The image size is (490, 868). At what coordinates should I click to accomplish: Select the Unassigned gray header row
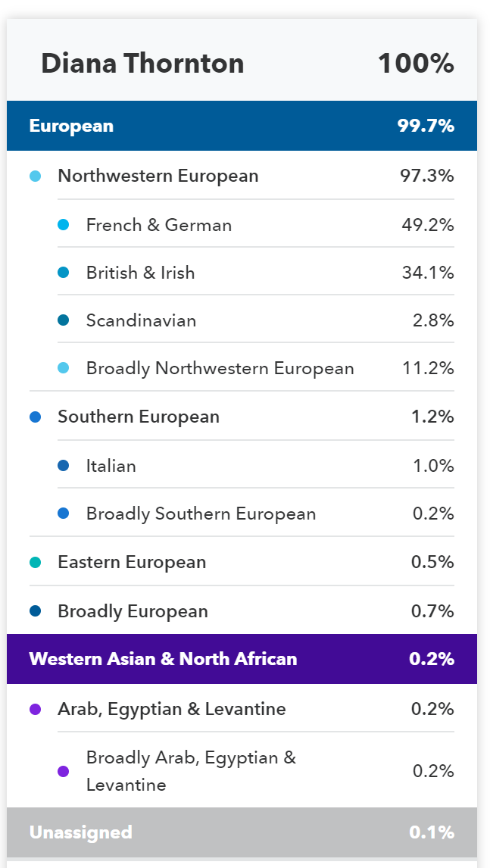[242, 832]
